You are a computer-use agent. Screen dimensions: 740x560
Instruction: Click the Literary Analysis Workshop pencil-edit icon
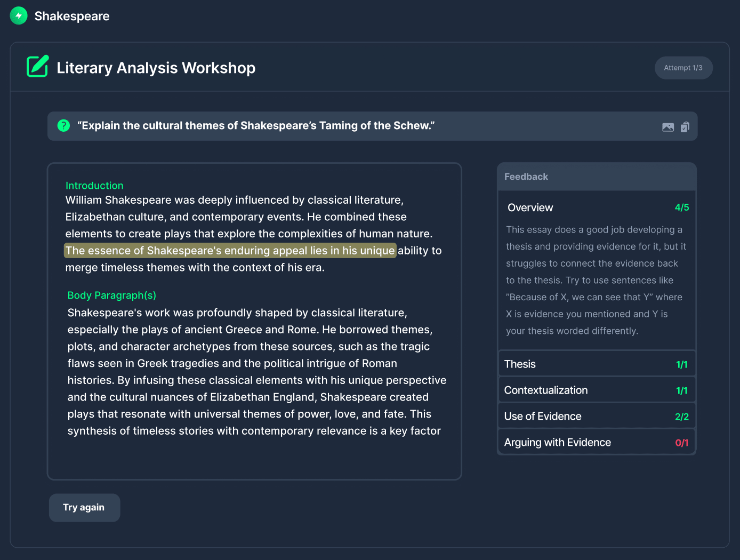pyautogui.click(x=38, y=66)
